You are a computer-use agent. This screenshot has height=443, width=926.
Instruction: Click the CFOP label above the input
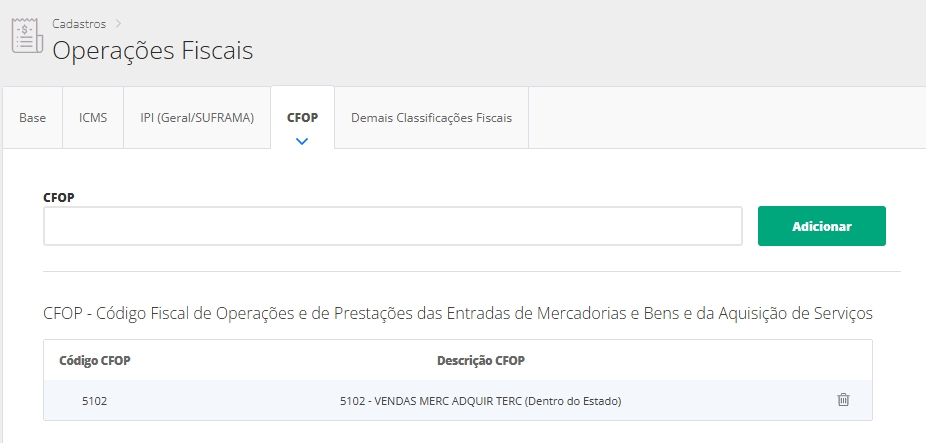pyautogui.click(x=59, y=197)
